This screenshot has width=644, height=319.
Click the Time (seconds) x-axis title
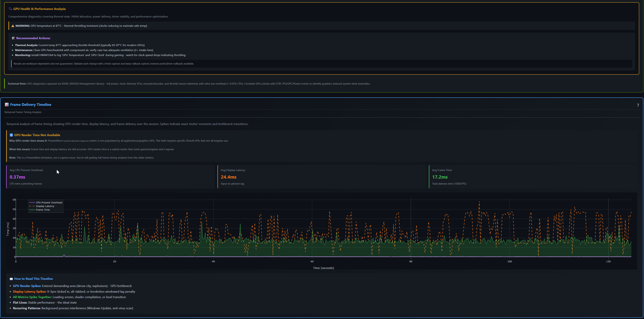(x=323, y=268)
